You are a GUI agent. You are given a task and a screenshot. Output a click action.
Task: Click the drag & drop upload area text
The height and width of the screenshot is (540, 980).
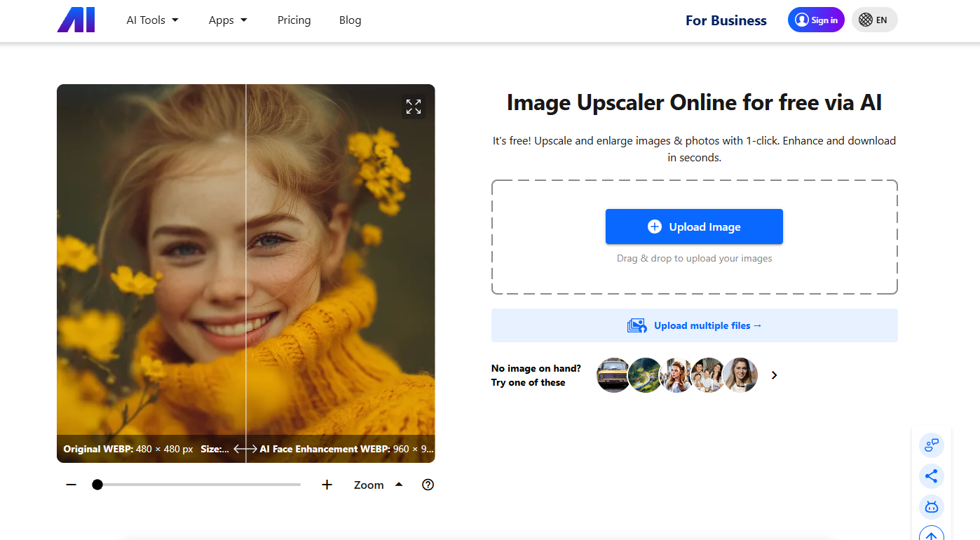pyautogui.click(x=694, y=259)
